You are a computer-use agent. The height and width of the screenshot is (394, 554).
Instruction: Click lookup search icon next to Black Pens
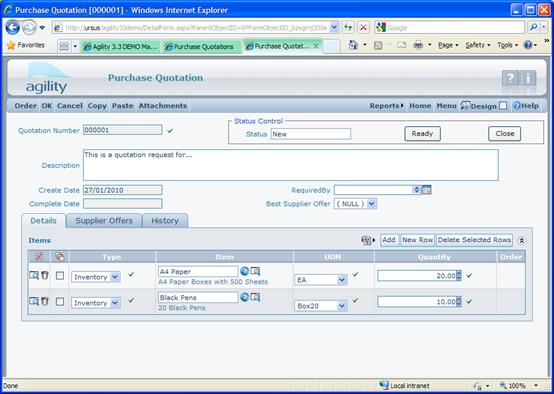coord(255,297)
